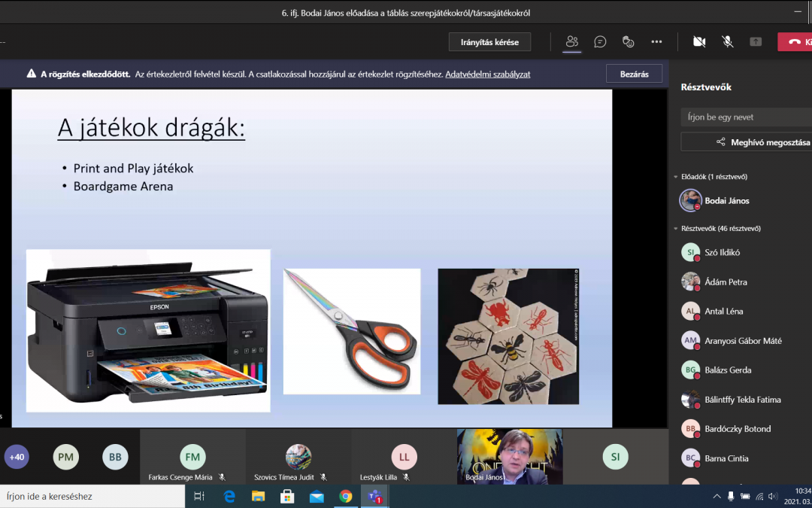Collapse the Előadók section

pyautogui.click(x=676, y=177)
